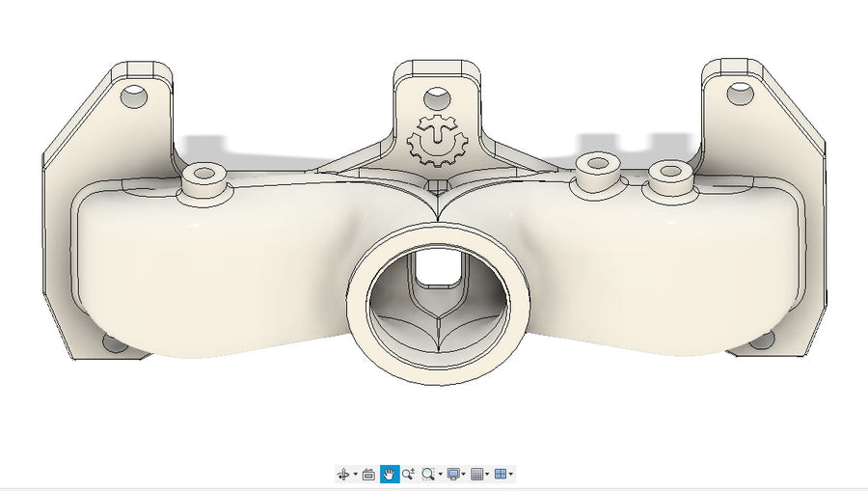The height and width of the screenshot is (491, 868).
Task: Click the center tab mounting hole above logo
Action: [x=437, y=96]
